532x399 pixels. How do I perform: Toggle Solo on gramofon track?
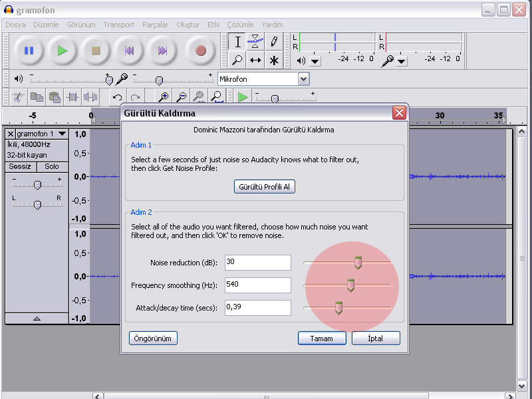pos(52,166)
